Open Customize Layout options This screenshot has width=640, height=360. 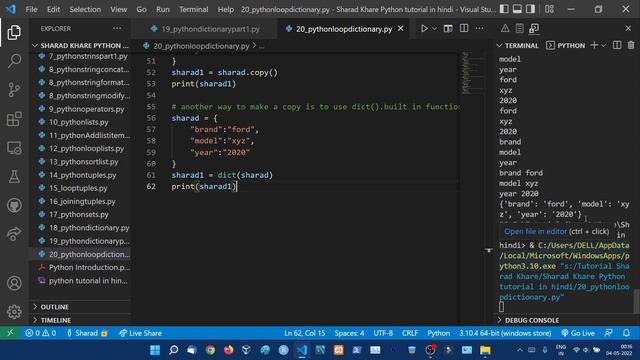(x=549, y=9)
